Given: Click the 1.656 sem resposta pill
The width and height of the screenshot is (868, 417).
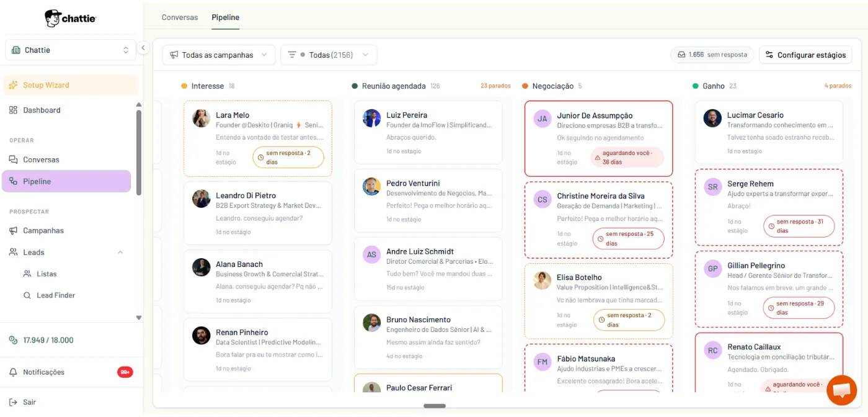Looking at the screenshot, I should pos(712,55).
